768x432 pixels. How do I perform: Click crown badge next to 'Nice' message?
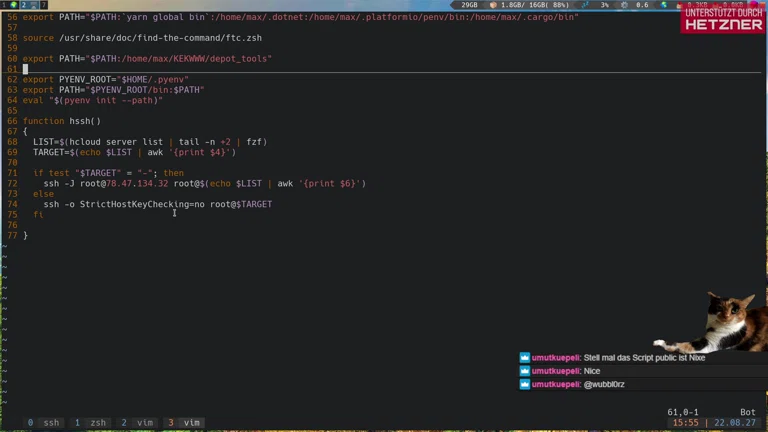[x=525, y=371]
